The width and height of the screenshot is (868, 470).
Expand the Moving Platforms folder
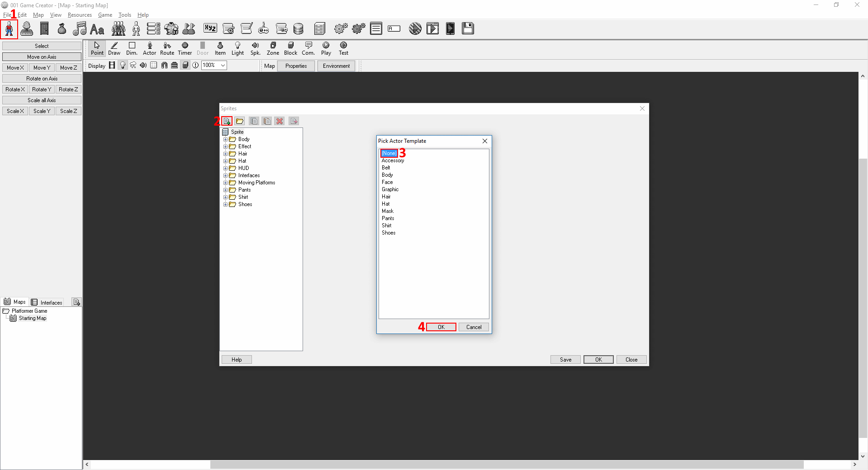pos(225,183)
